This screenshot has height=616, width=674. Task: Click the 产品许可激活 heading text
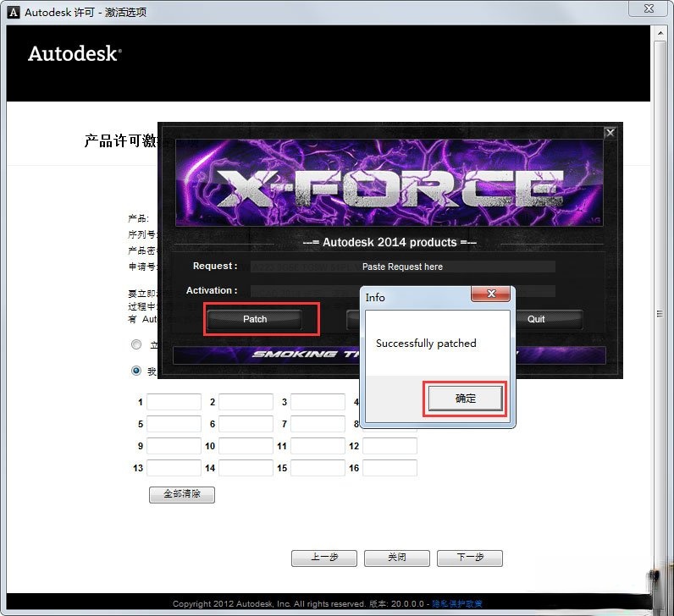[121, 140]
